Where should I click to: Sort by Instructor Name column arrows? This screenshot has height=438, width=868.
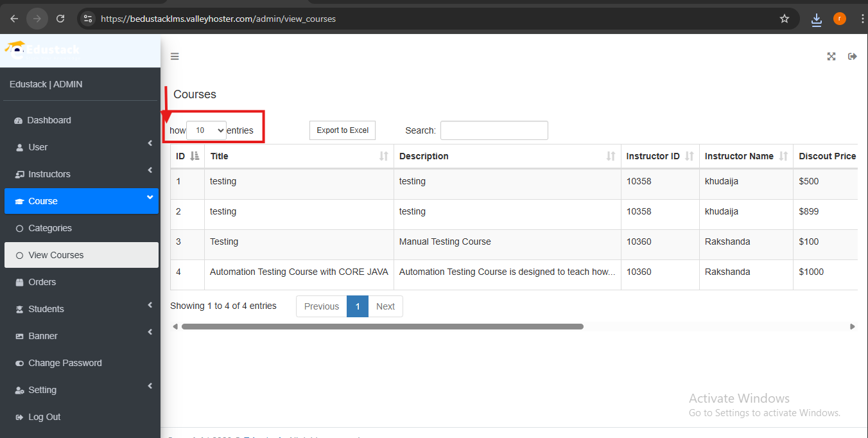[x=783, y=156]
